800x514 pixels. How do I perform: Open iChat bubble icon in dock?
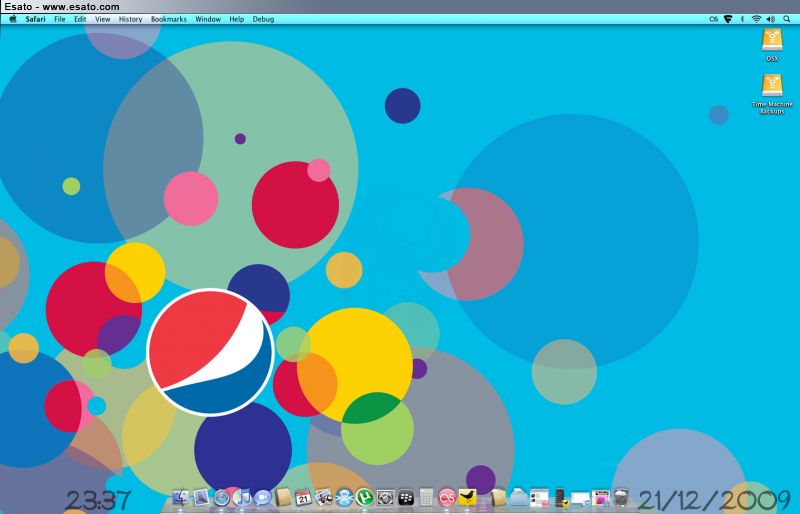(x=263, y=498)
